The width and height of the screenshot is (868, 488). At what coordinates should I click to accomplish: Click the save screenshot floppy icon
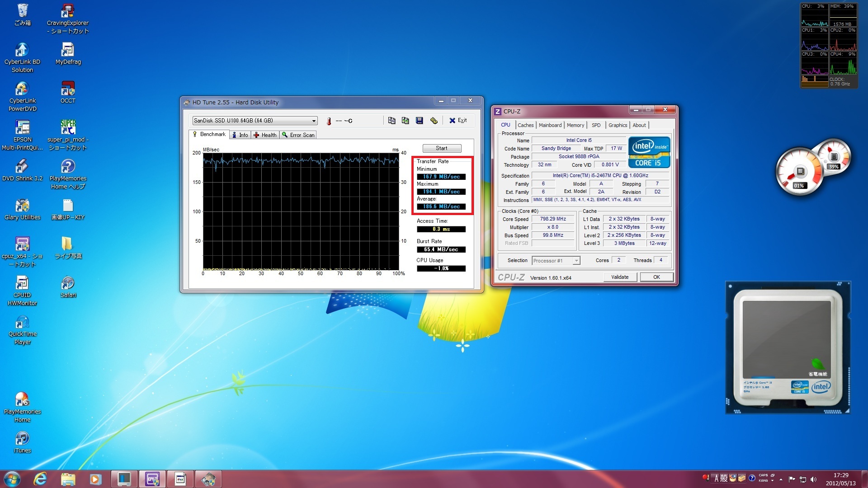420,121
